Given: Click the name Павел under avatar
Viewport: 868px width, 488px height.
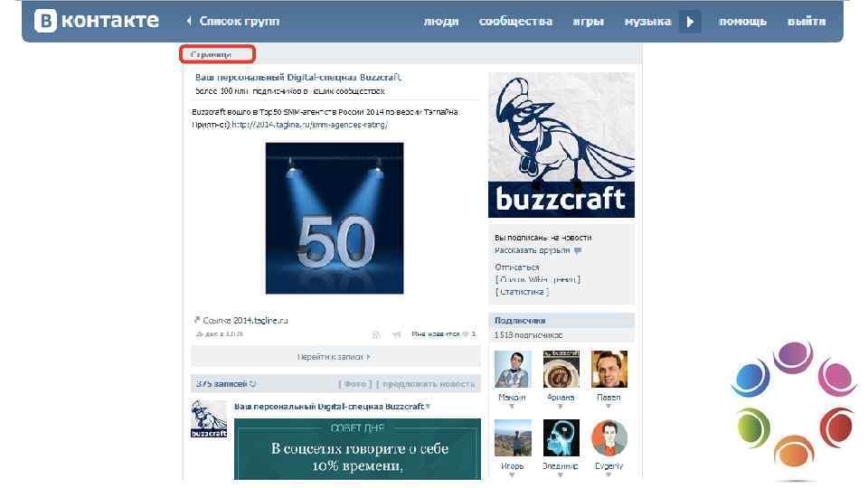Looking at the screenshot, I should coord(609,398).
